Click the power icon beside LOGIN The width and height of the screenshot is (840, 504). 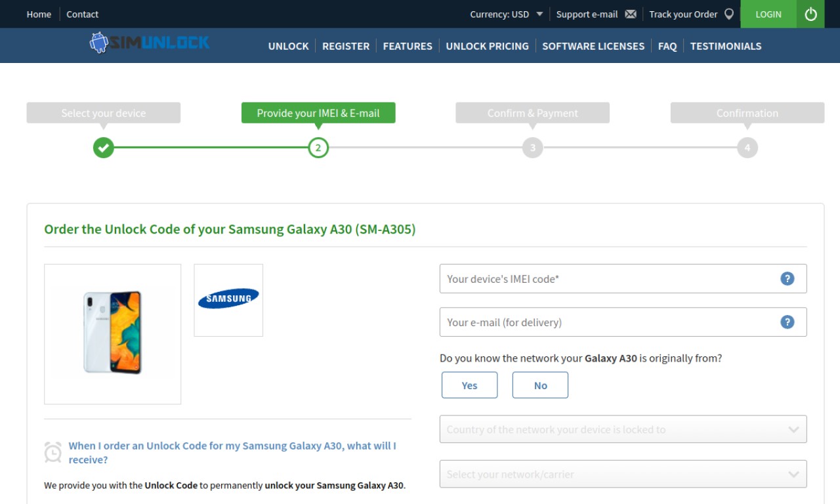coord(810,14)
